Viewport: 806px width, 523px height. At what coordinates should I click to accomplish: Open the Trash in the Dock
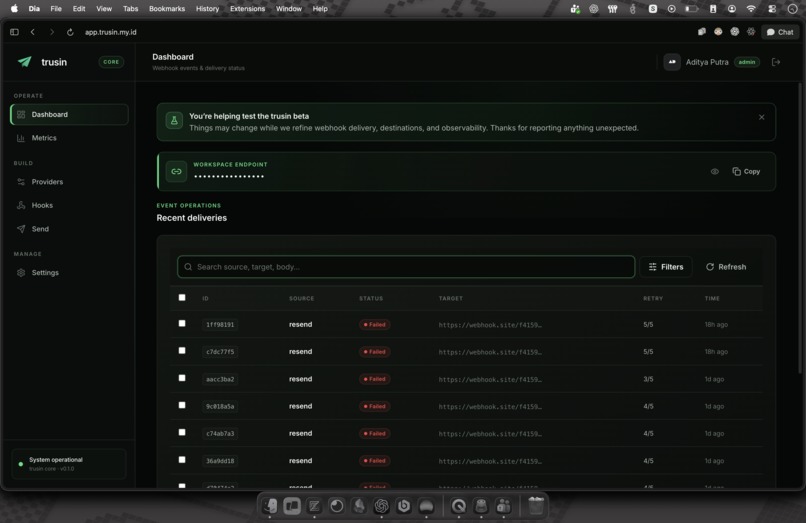(x=536, y=506)
